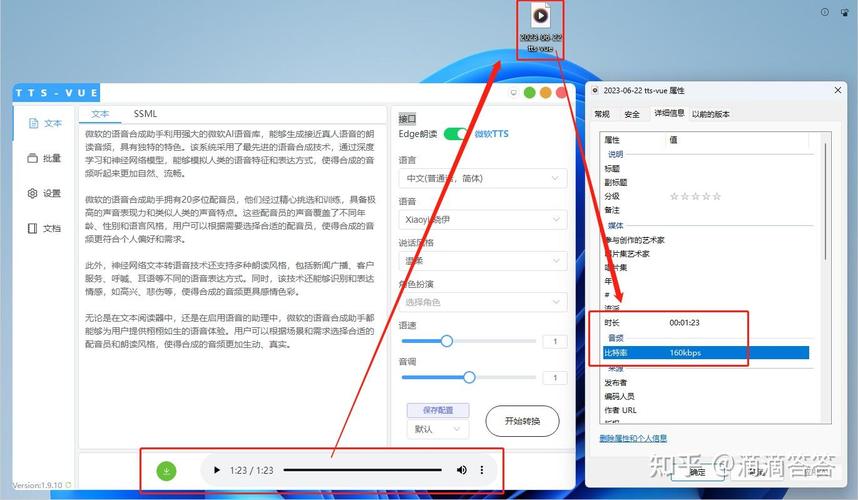The width and height of the screenshot is (858, 500).
Task: Open the 以前的版本 tab in the properties dialog
Action: pos(710,114)
